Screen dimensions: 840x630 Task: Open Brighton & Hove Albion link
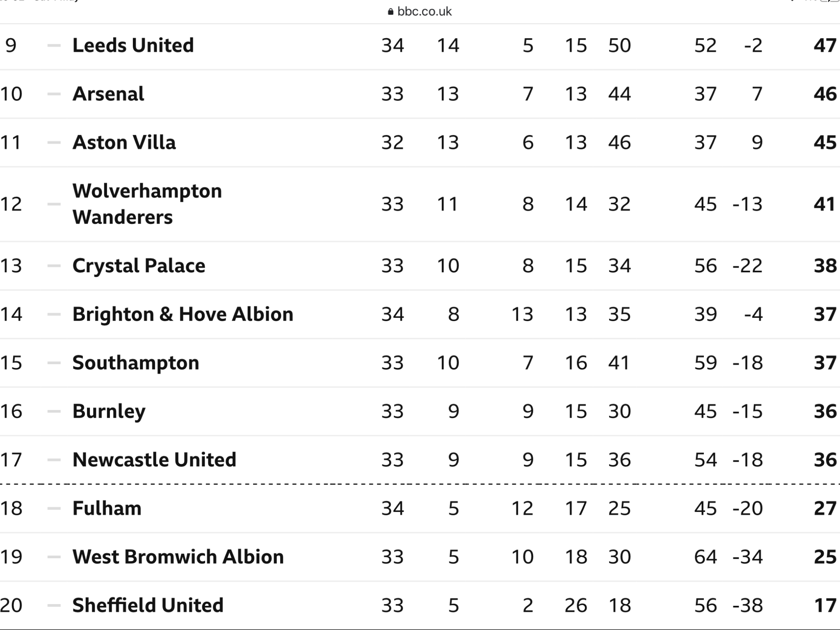point(183,314)
